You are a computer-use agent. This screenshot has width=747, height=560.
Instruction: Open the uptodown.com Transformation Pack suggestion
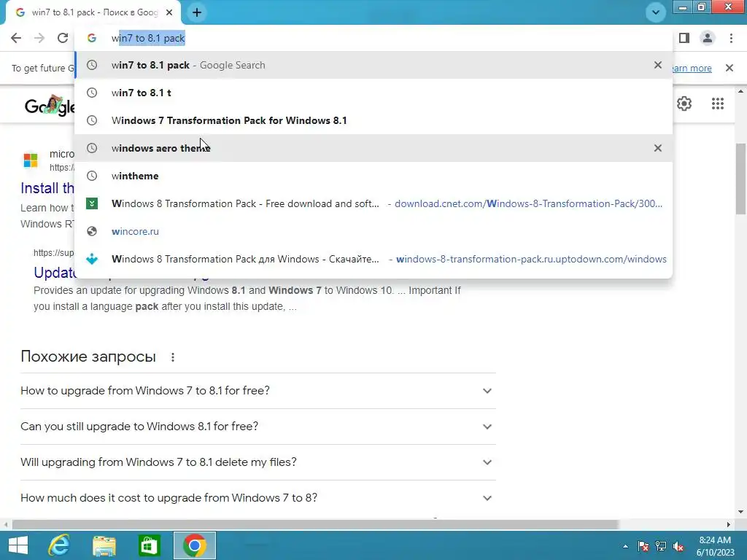pyautogui.click(x=373, y=259)
